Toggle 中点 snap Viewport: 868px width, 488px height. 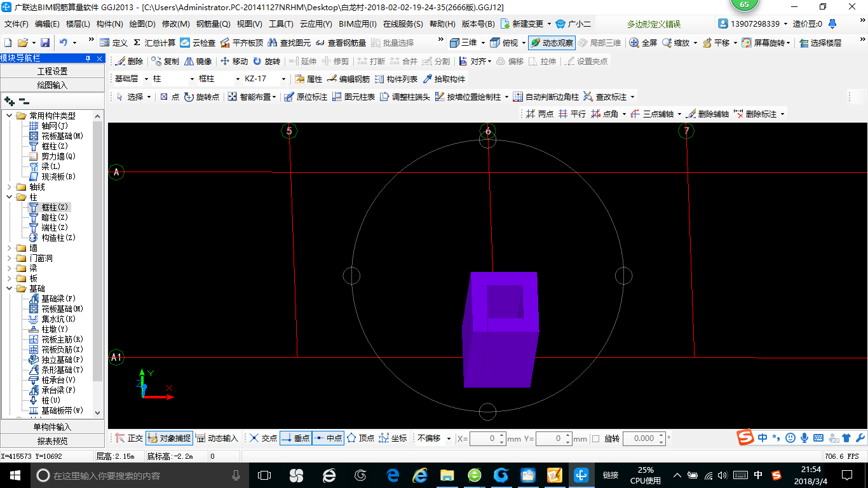click(328, 438)
